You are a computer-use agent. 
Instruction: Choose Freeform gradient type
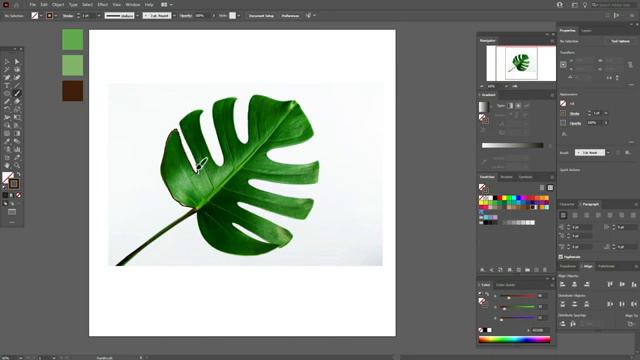tap(527, 106)
